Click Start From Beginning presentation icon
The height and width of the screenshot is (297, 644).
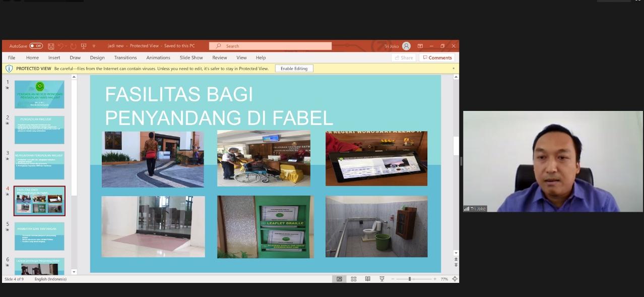[x=84, y=46]
